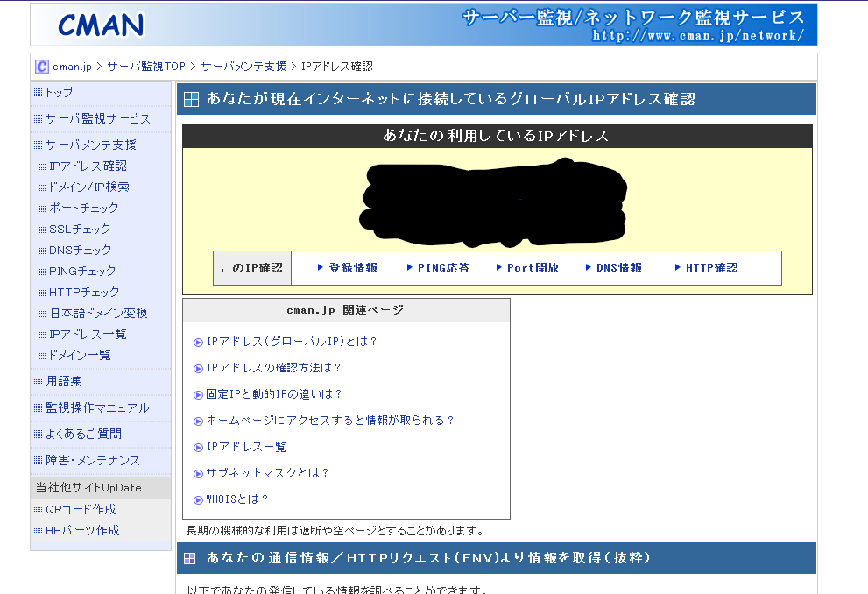The width and height of the screenshot is (868, 594).
Task: Go to サーバ監視TOP breadcrumb
Action: tap(146, 67)
